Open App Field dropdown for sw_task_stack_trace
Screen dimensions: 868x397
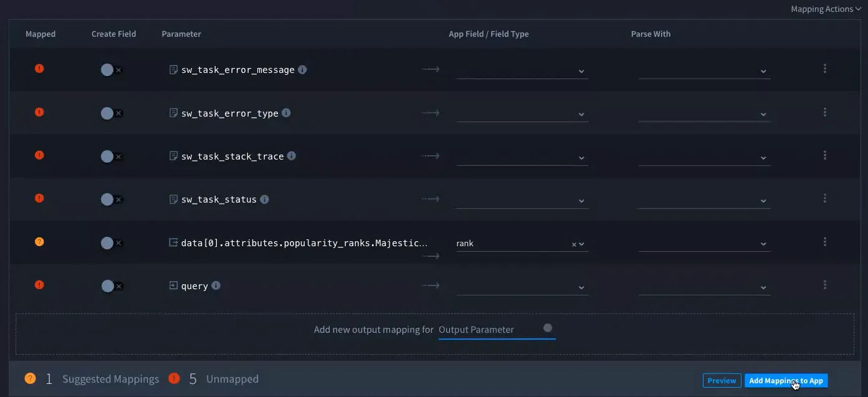(522, 158)
